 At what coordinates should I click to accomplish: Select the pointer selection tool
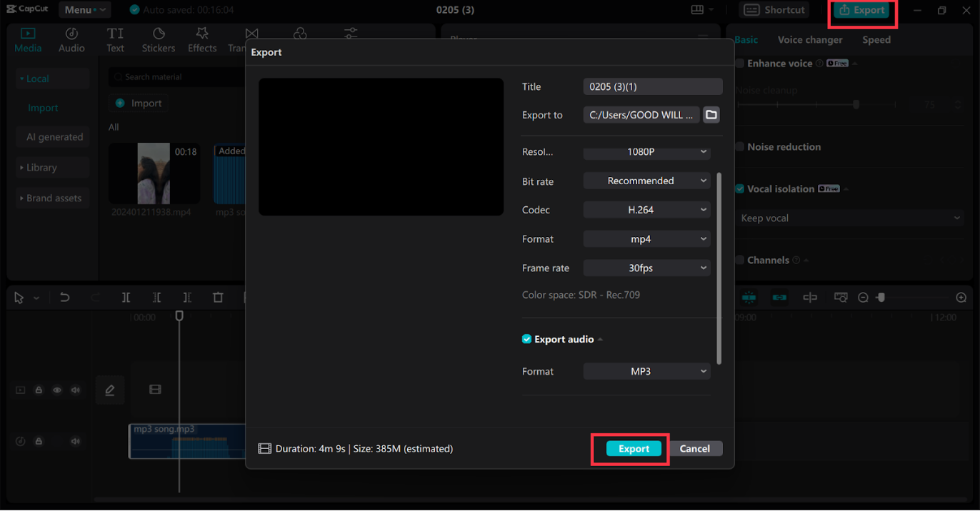pyautogui.click(x=19, y=298)
